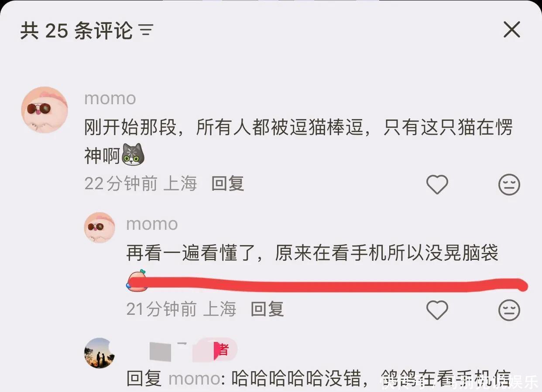Like the first momo comment
The width and height of the screenshot is (542, 392).
[x=437, y=184]
